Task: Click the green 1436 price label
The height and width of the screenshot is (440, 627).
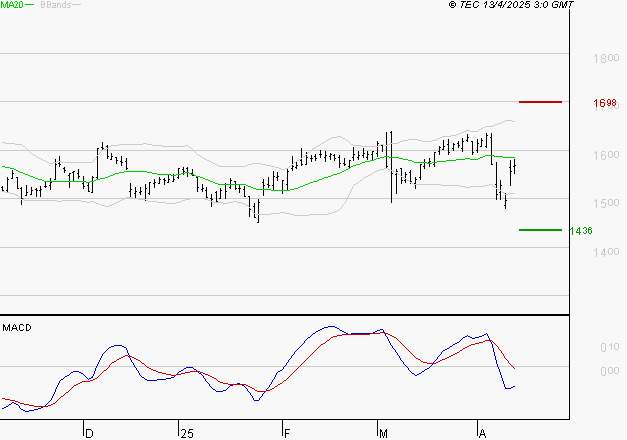Action: 581,231
